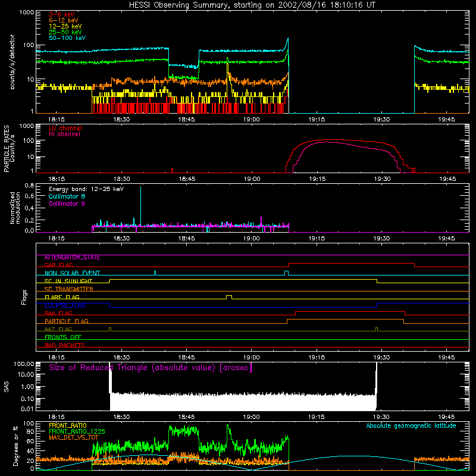Click the Energy band: 12-25 keV label
Image resolution: width=476 pixels, height=476 pixels.
(86, 189)
